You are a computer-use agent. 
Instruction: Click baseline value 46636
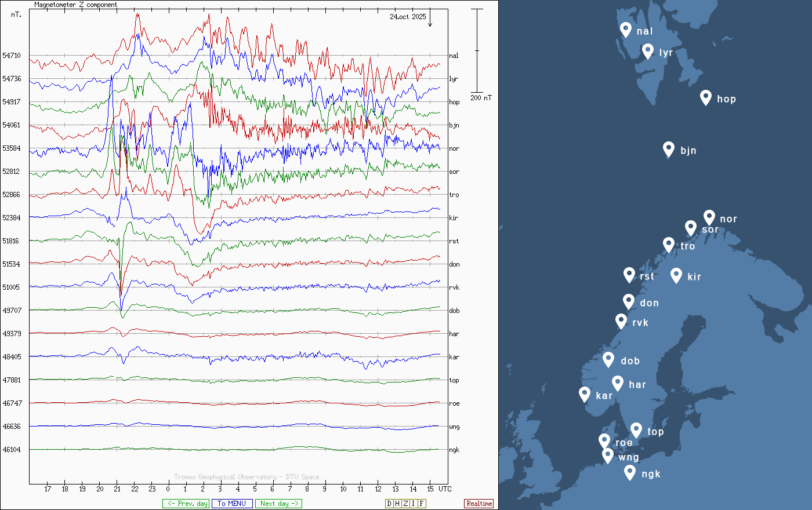[x=11, y=427]
